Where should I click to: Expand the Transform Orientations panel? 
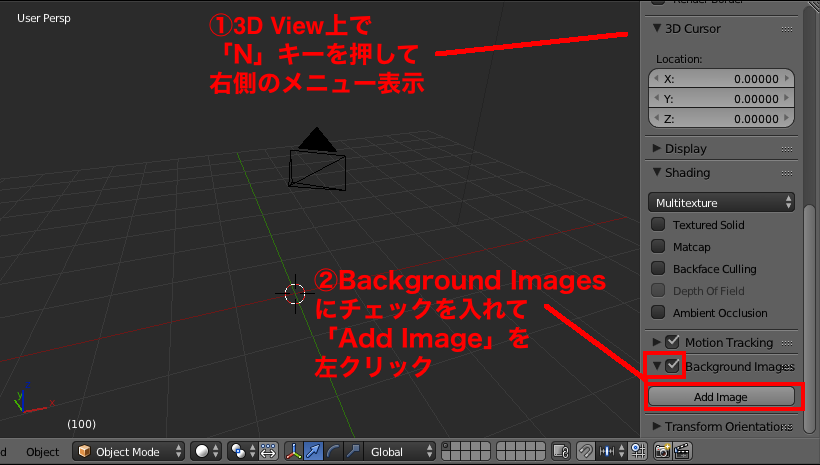(657, 426)
